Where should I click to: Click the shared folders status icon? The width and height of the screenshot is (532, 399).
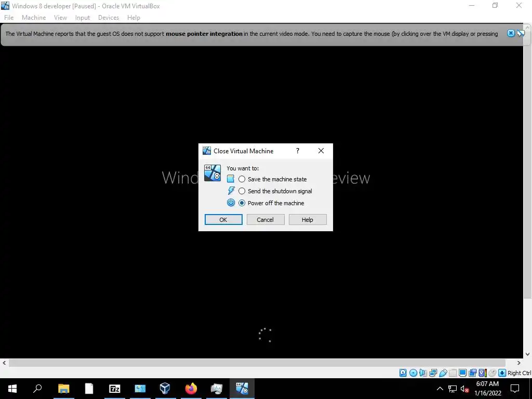453,373
